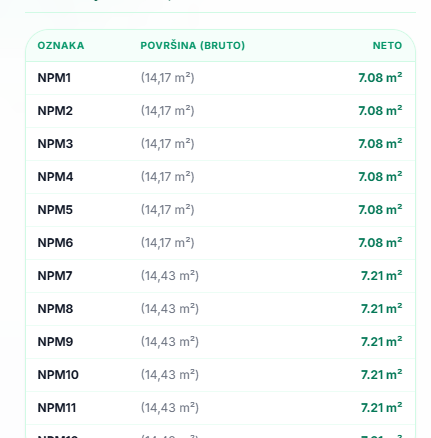Select the NPM1 label cell
431x438 pixels.
54,78
